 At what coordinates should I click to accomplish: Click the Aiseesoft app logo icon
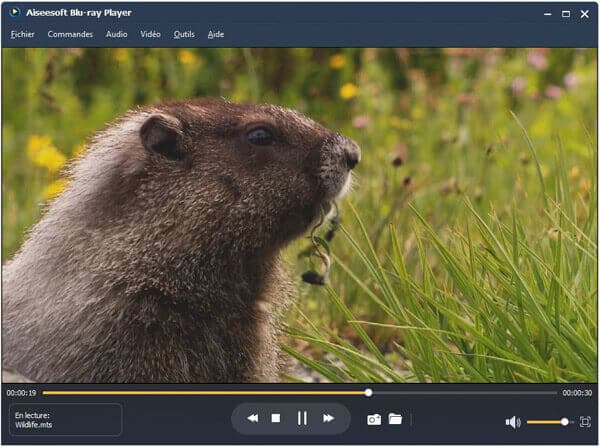coord(14,13)
